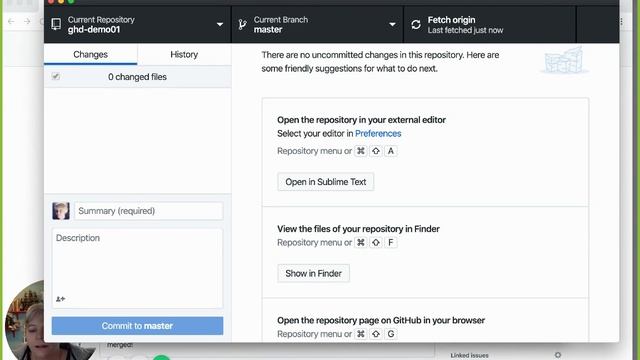Click the user avatar next to Summary
Image resolution: width=640 pixels, height=360 pixels.
point(61,211)
